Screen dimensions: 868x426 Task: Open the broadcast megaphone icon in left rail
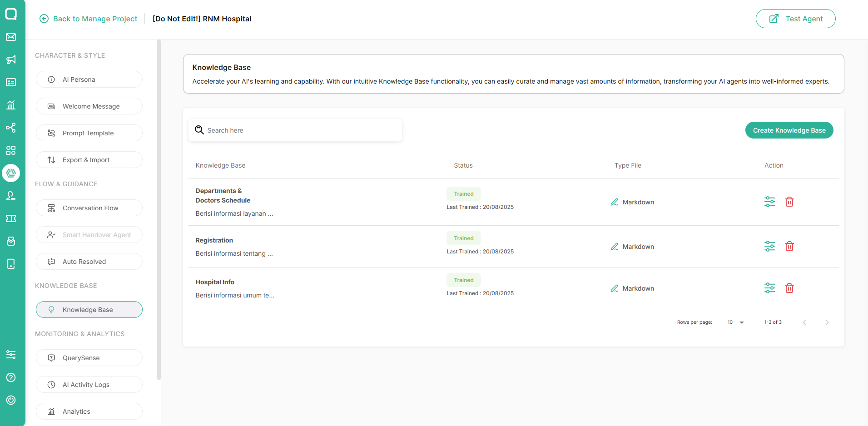(x=11, y=59)
